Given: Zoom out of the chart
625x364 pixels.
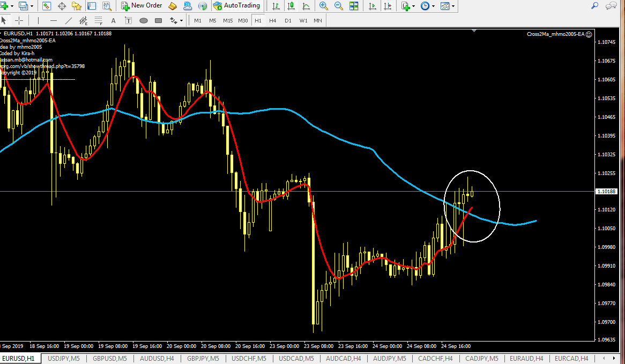Looking at the screenshot, I should 339,6.
